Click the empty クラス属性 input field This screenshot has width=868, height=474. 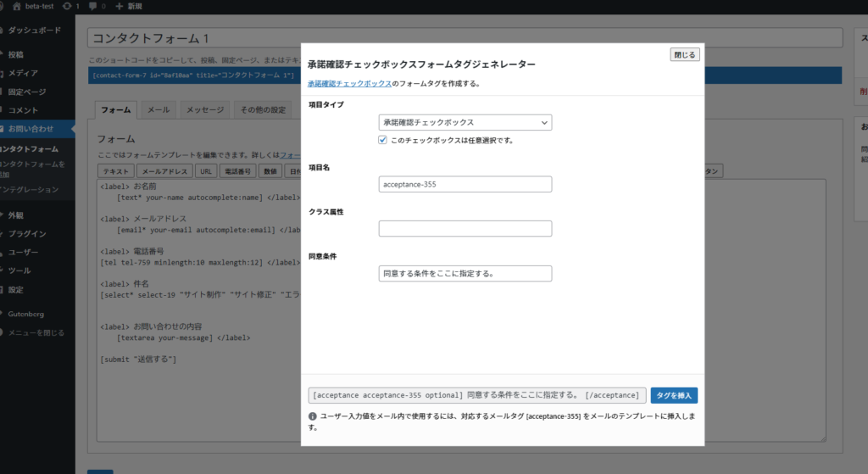click(x=465, y=229)
